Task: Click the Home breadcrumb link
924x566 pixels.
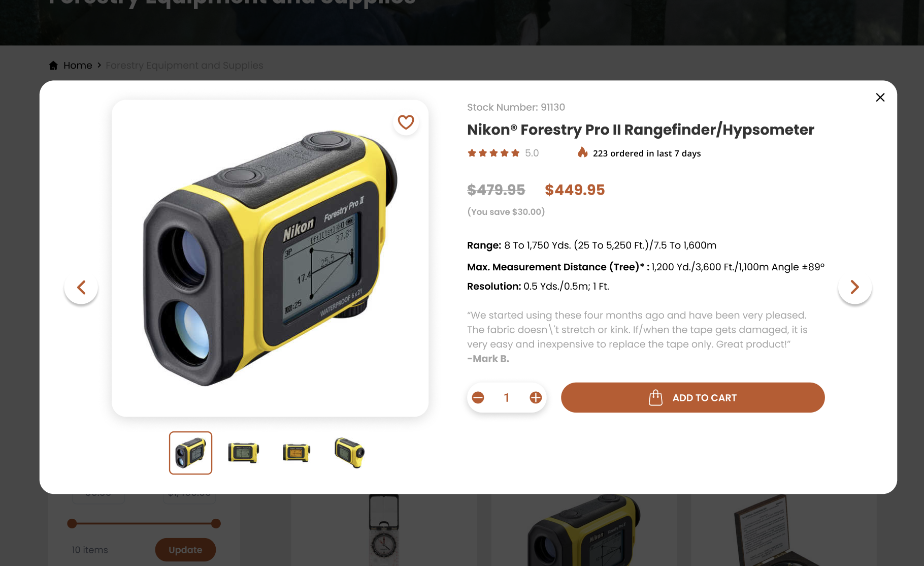Action: click(78, 66)
